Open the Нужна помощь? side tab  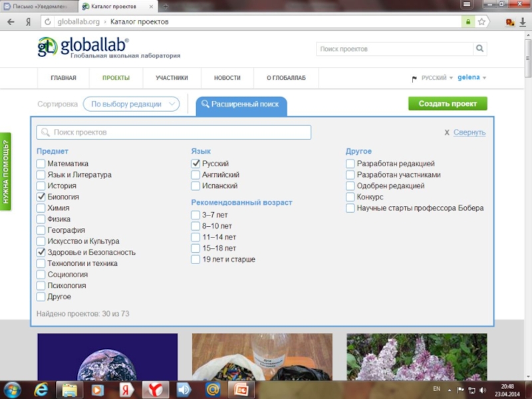(5, 172)
